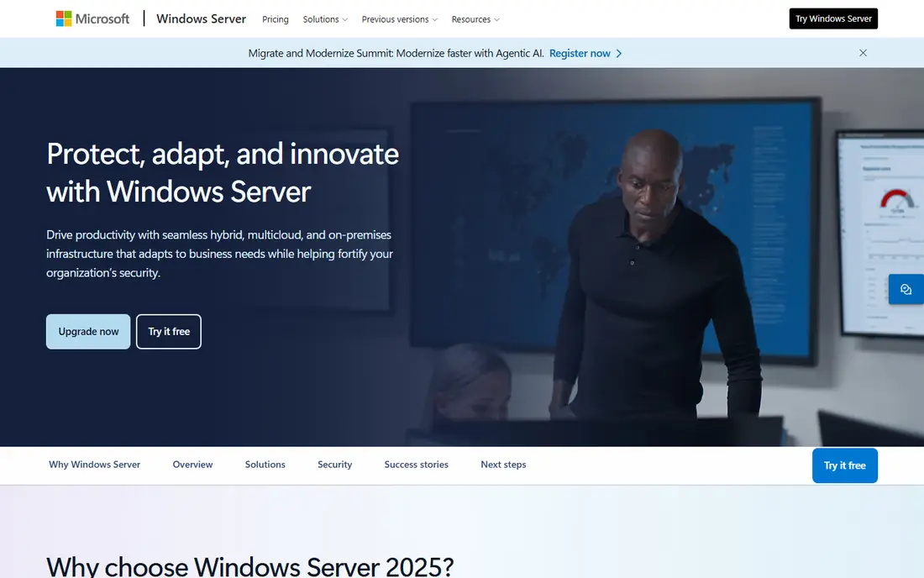This screenshot has height=578, width=924.
Task: Click the Why choose Windows Server 2025 heading
Action: coord(249,566)
